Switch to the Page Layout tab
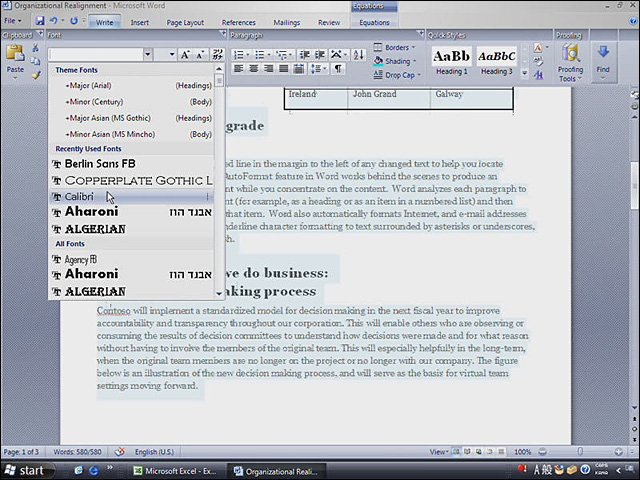This screenshot has height=480, width=640. coord(185,22)
